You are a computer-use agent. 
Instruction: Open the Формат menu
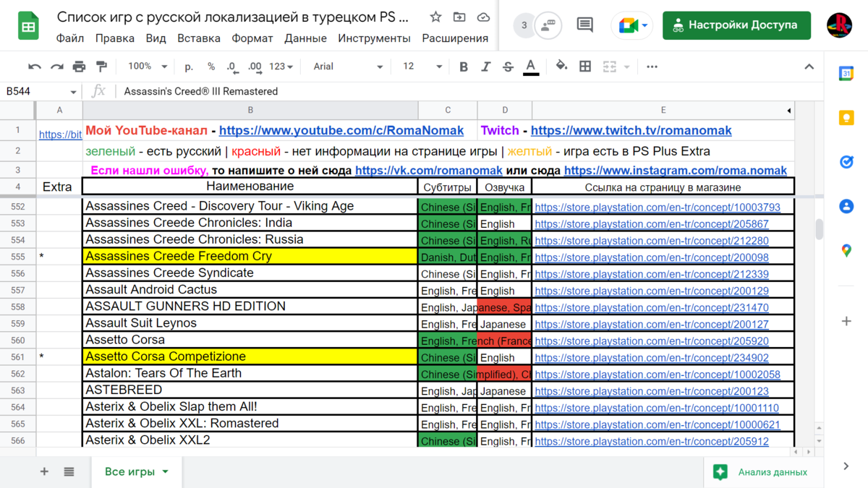tap(252, 38)
